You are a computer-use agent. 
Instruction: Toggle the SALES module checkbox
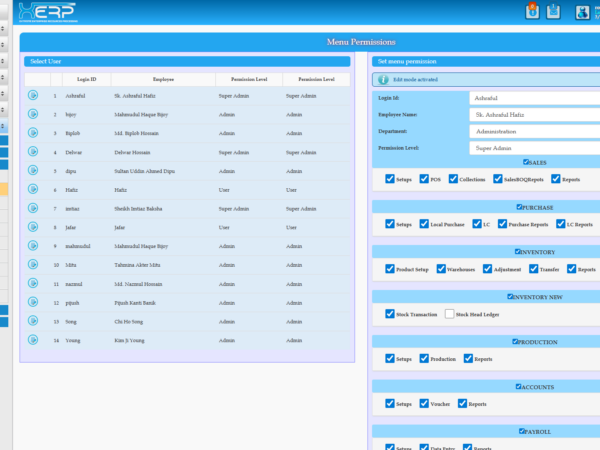[x=526, y=162]
